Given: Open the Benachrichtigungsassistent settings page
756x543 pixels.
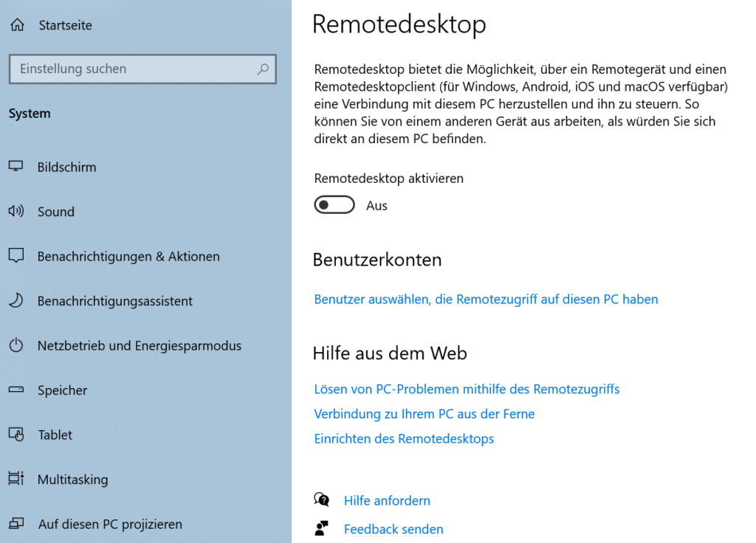Looking at the screenshot, I should tap(115, 301).
